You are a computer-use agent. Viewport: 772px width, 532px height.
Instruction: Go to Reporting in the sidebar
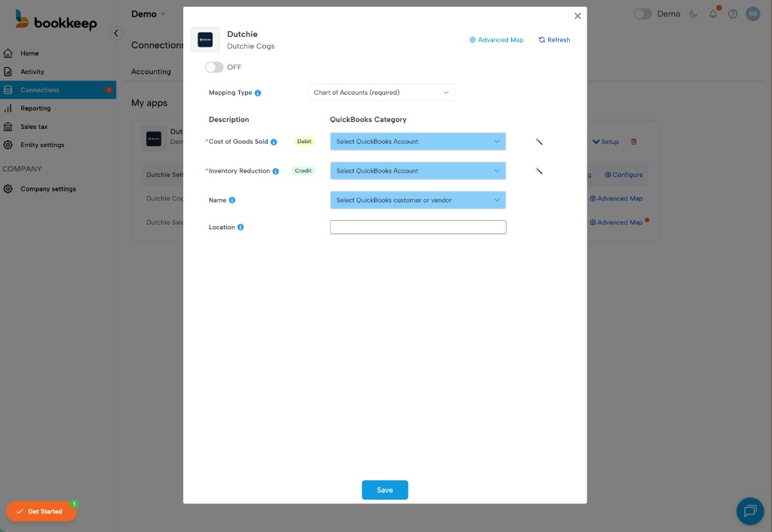35,109
